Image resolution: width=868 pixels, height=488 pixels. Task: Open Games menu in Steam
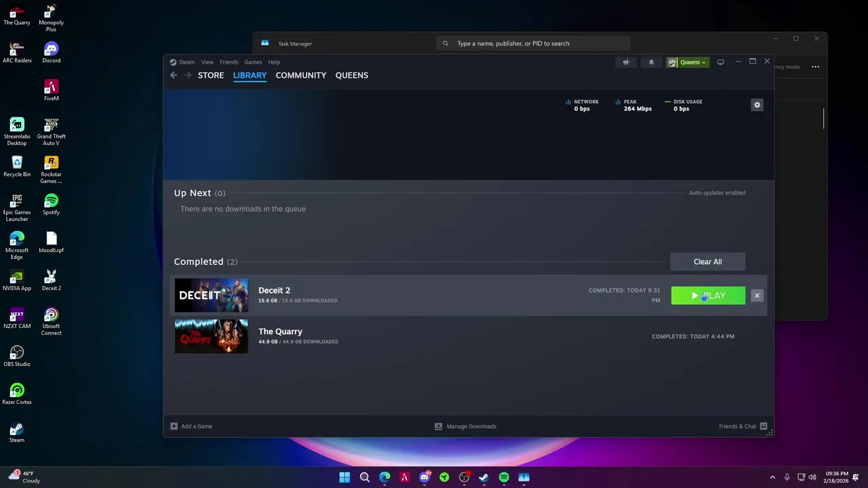(253, 62)
